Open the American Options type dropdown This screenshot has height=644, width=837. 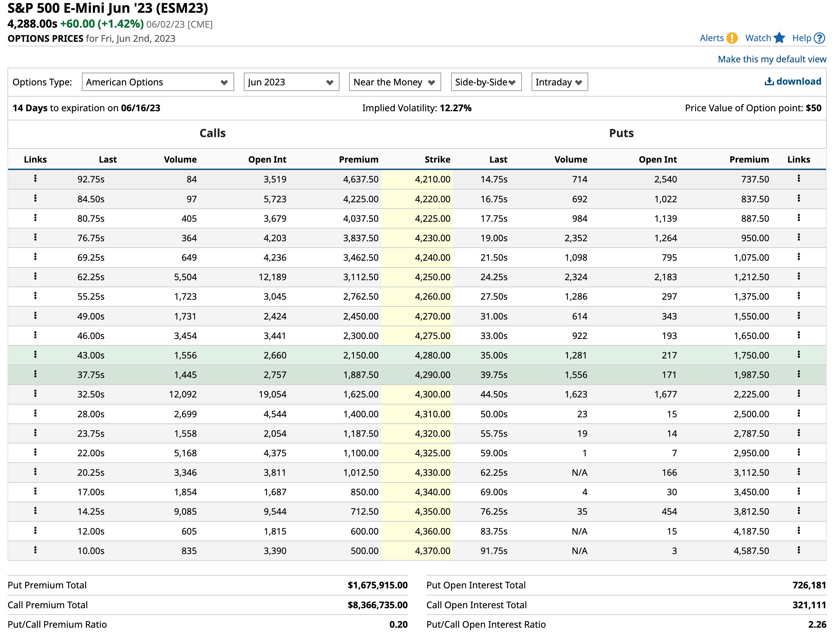tap(158, 82)
